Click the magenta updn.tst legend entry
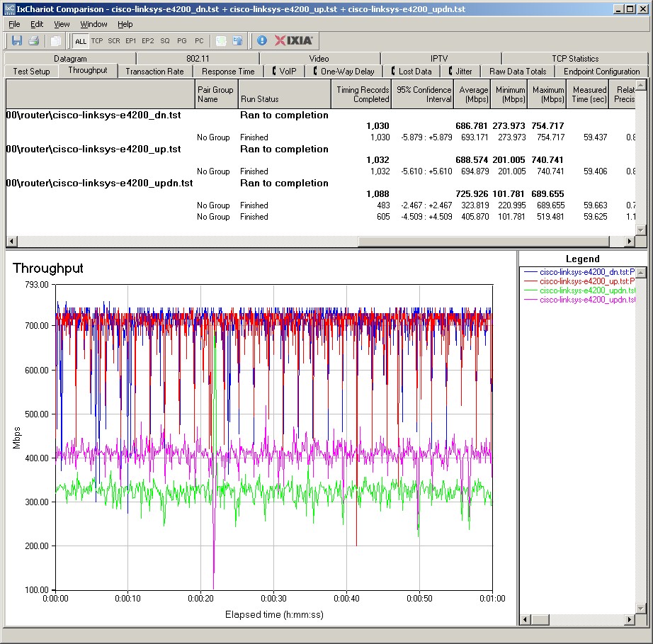This screenshot has width=653, height=644. [579, 300]
